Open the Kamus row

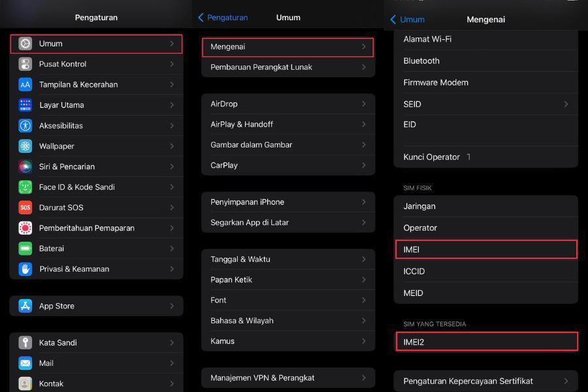tap(288, 341)
